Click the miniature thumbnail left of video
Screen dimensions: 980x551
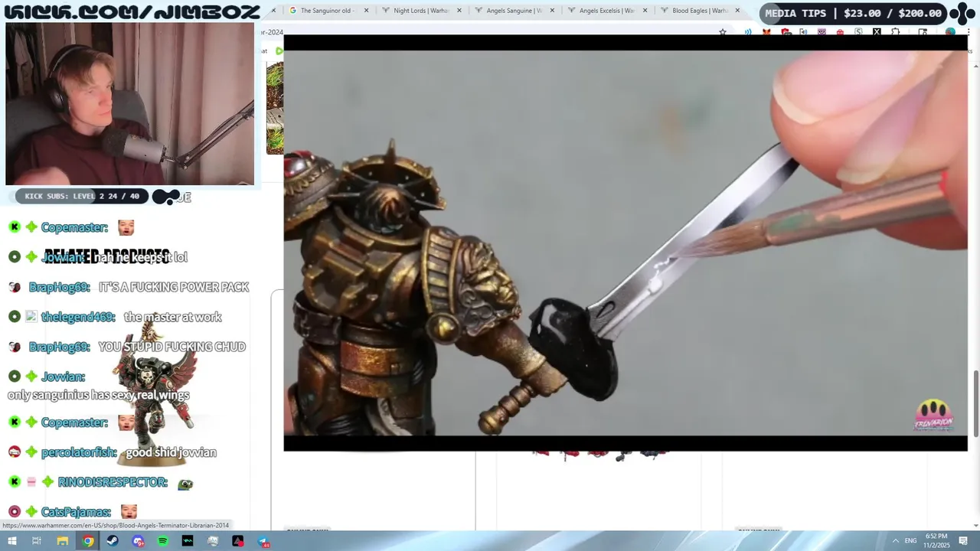click(275, 108)
